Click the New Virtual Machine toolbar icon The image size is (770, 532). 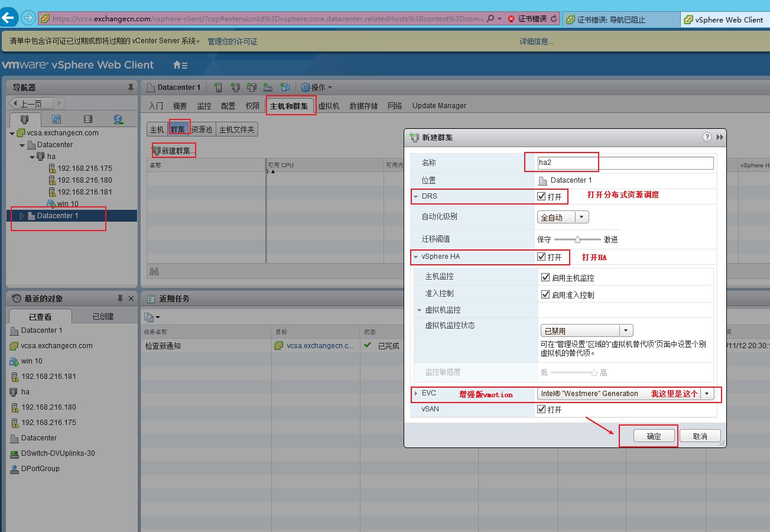pyautogui.click(x=285, y=87)
